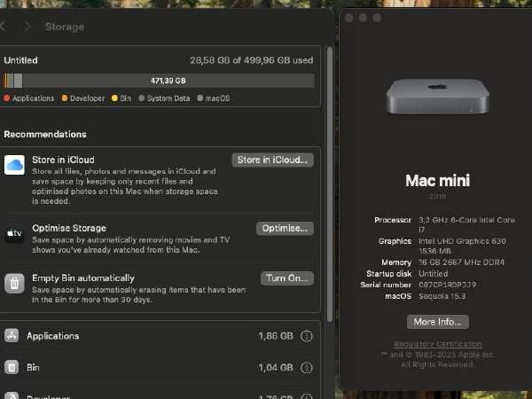The image size is (532, 399).
Task: Go back using the toolbar chevron
Action: point(3,27)
